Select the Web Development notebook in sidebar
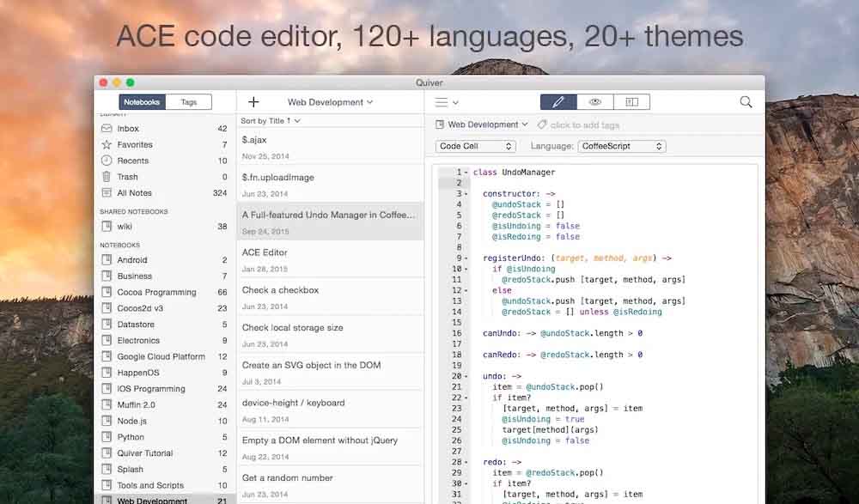Screen dimensions: 859x504 [x=165, y=500]
